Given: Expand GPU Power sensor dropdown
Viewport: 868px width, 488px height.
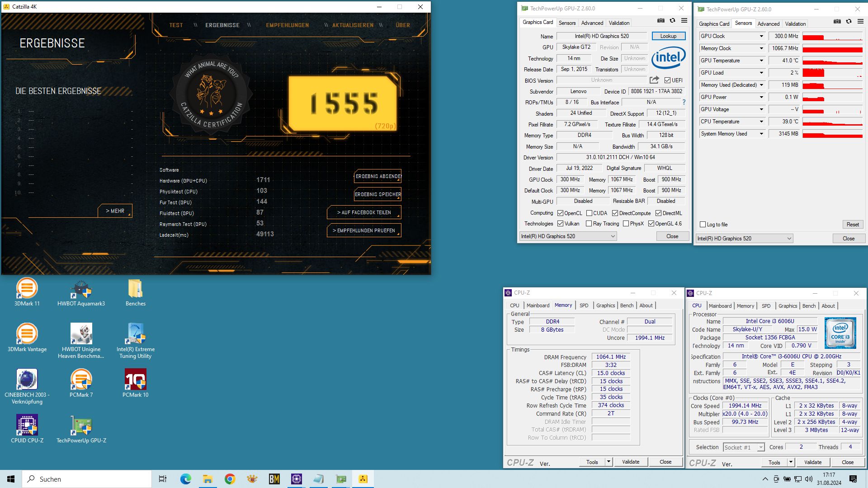Looking at the screenshot, I should pyautogui.click(x=761, y=97).
